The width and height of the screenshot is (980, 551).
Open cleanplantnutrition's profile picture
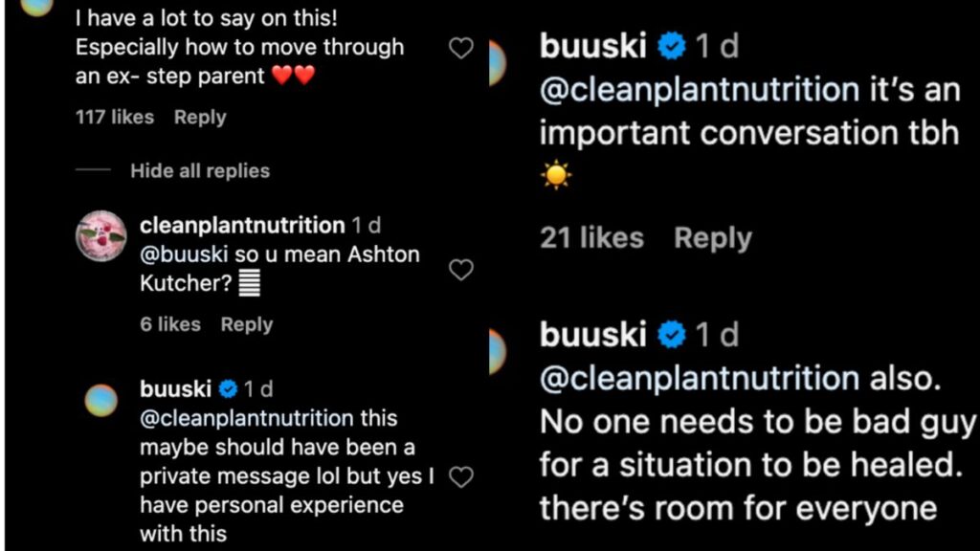[x=100, y=234]
